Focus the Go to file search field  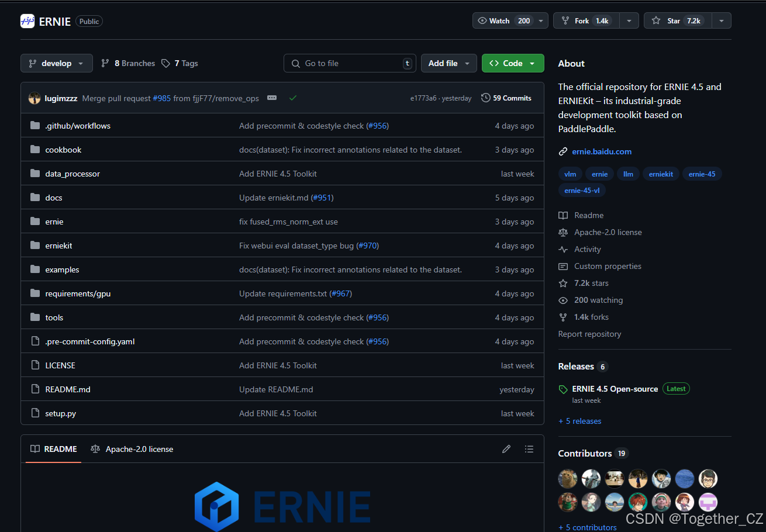(x=350, y=63)
